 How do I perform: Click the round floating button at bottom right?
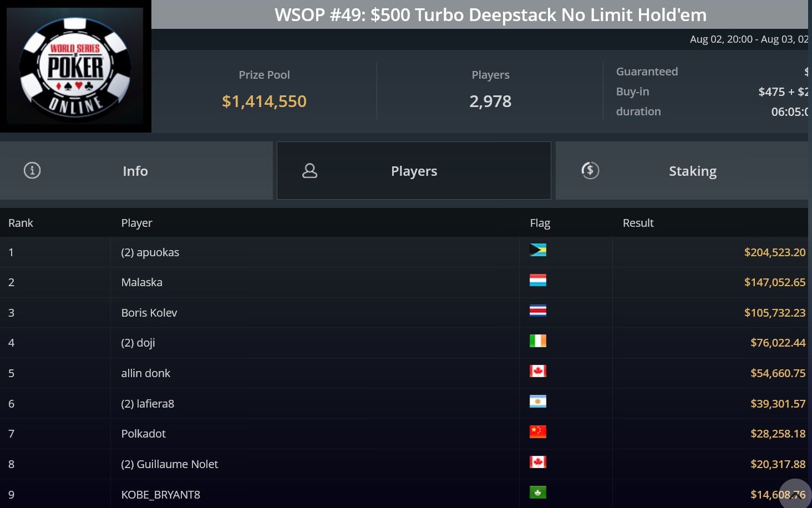795,495
